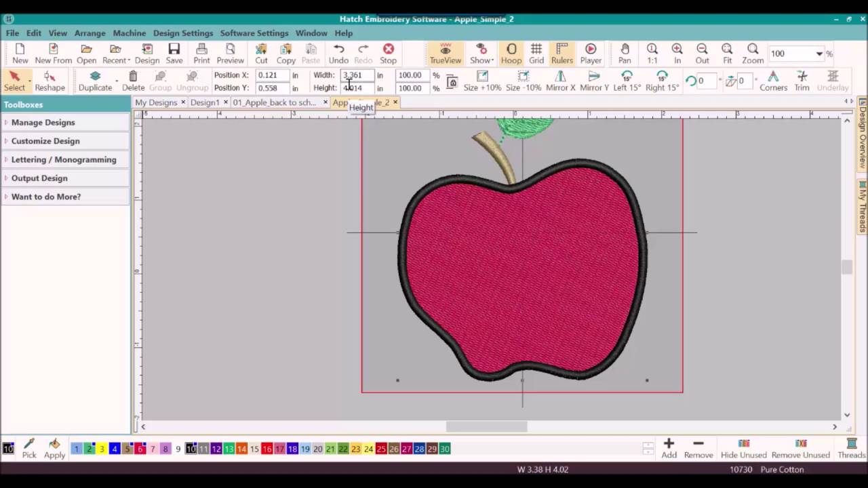Undo the last action
The width and height of the screenshot is (868, 488).
point(338,54)
